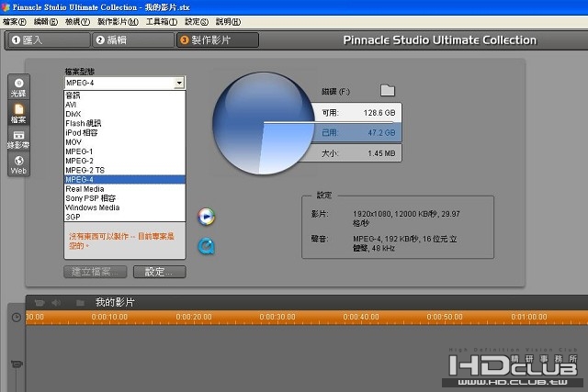The image size is (588, 392).
Task: Click the 可用 128.6 GB row
Action: click(x=358, y=113)
